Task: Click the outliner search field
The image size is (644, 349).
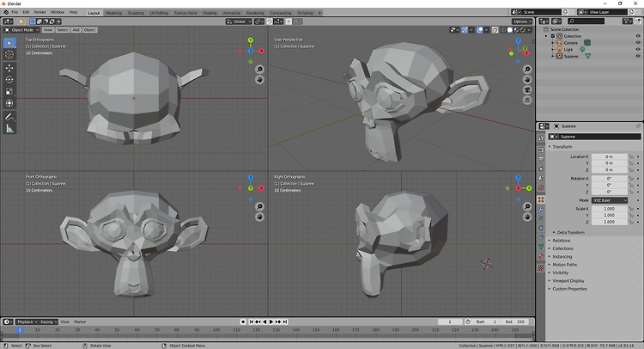Action: [x=586, y=21]
